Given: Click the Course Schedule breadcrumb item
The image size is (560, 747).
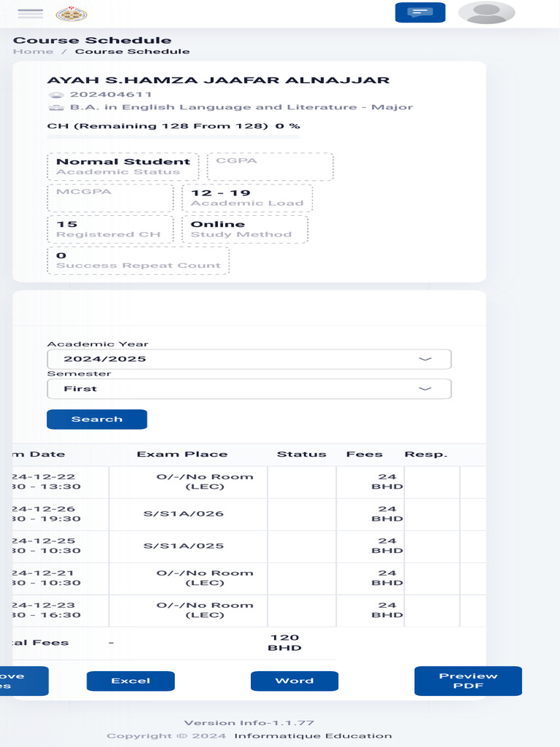Looking at the screenshot, I should click(x=133, y=52).
